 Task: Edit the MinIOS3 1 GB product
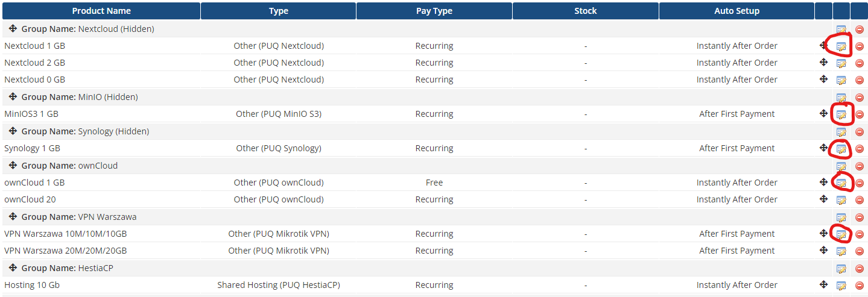(841, 114)
